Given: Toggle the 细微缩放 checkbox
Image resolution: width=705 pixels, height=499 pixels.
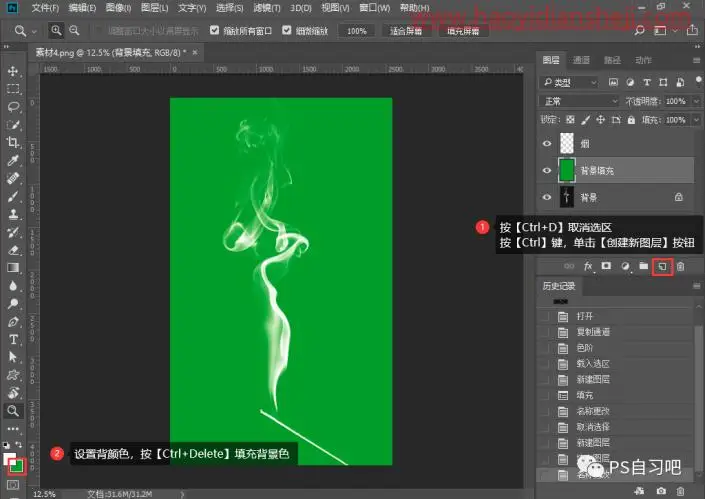Looking at the screenshot, I should (x=286, y=30).
